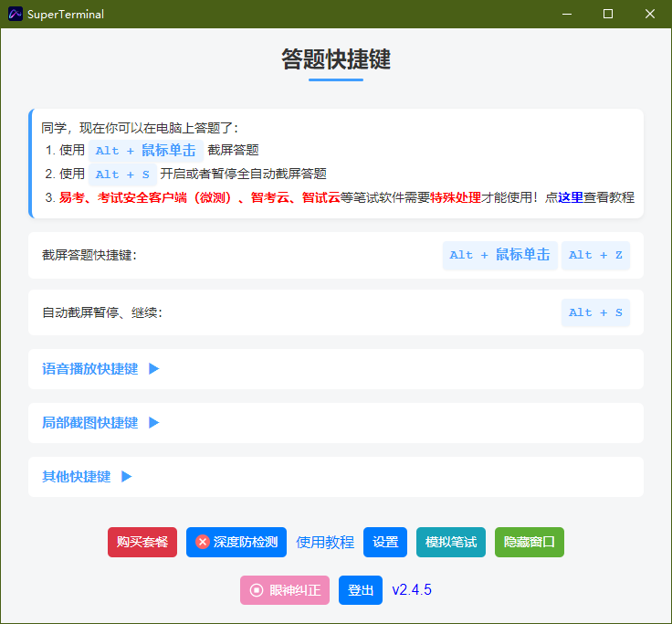
Task: Click Alt + S badge in 自动截屏暂停 row
Action: pyautogui.click(x=595, y=312)
